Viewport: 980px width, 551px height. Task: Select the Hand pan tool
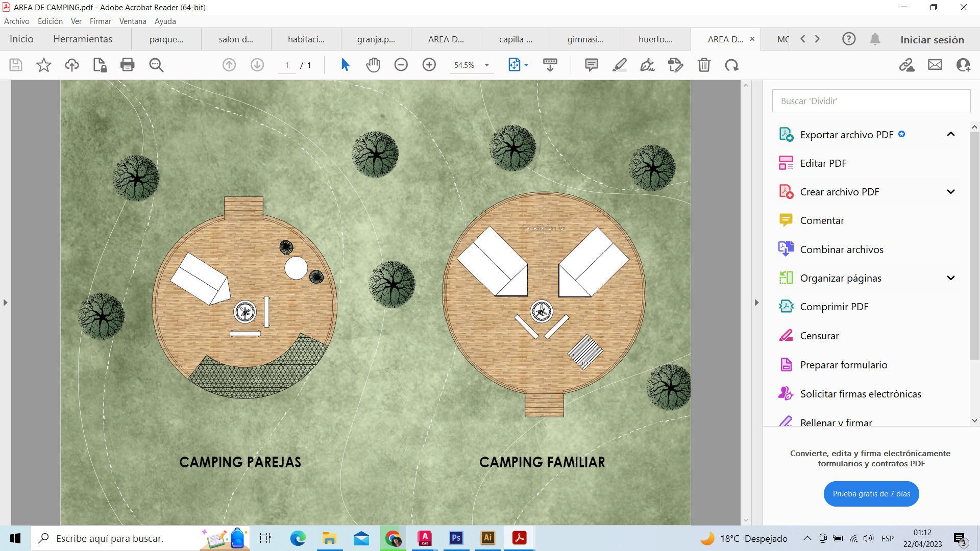pyautogui.click(x=373, y=65)
